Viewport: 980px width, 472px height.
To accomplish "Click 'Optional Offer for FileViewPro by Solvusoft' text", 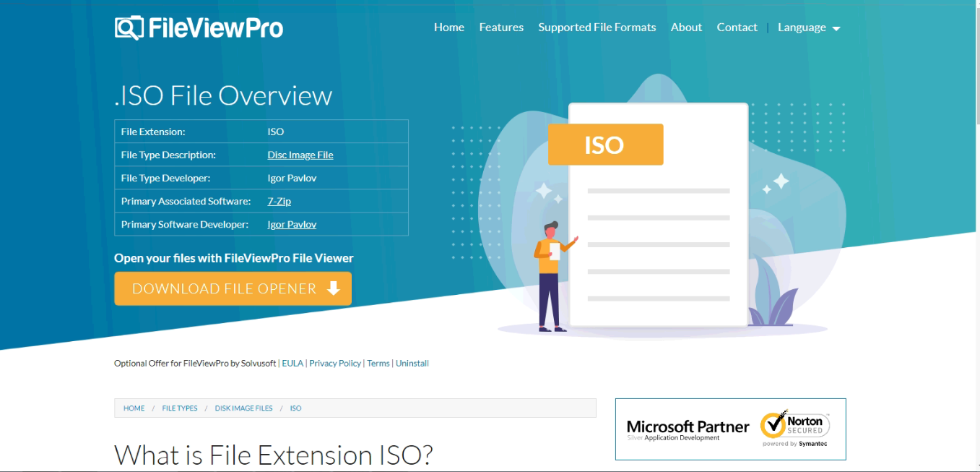I will pos(195,364).
